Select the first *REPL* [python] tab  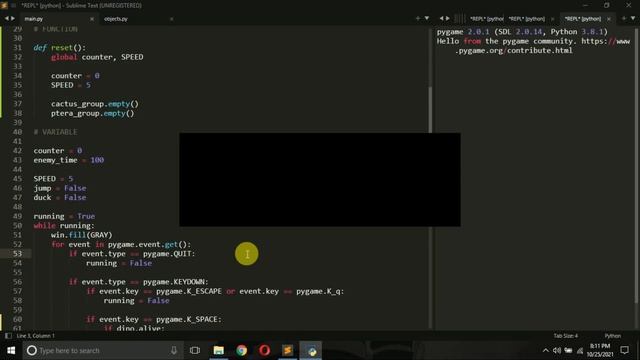486,19
